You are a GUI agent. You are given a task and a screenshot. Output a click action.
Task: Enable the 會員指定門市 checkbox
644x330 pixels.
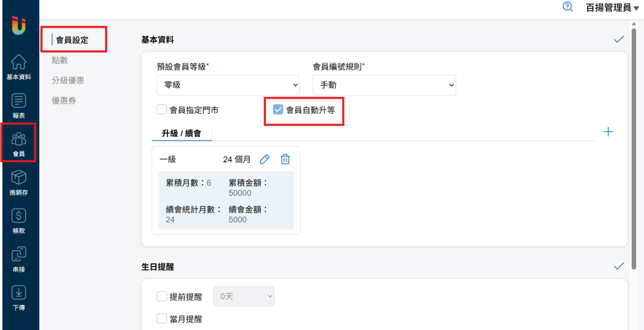point(162,109)
